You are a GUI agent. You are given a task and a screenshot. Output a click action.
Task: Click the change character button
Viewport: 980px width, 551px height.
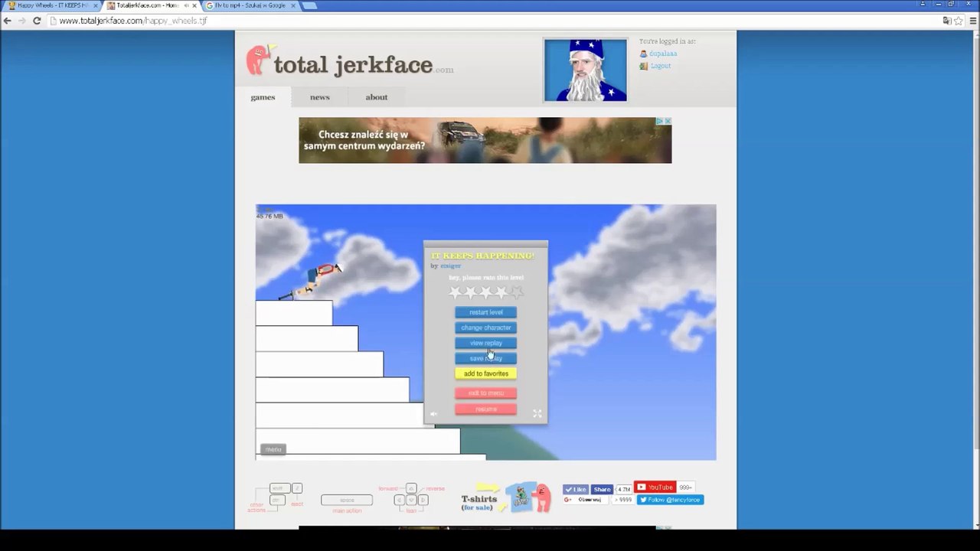coord(486,328)
